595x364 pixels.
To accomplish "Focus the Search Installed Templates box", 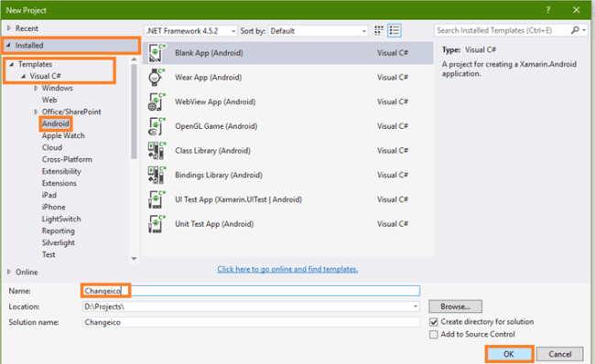I will point(502,30).
